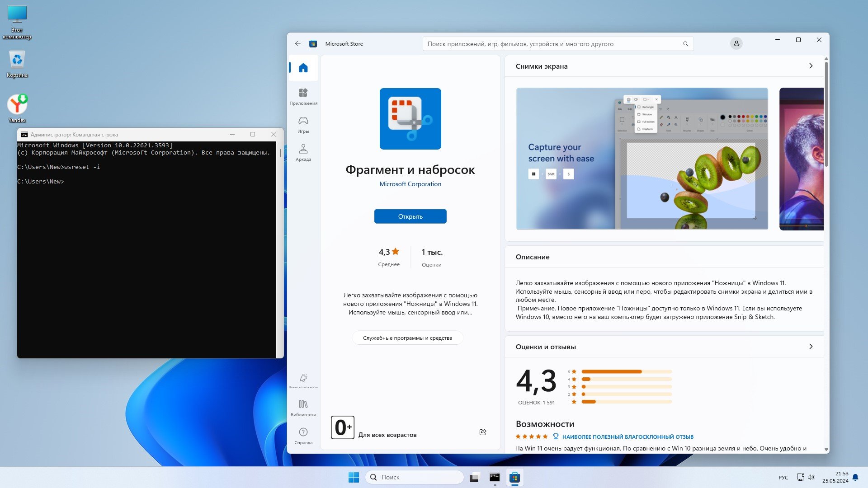This screenshot has height=488, width=868.
Task: Open the Справка help icon
Action: pyautogui.click(x=303, y=435)
